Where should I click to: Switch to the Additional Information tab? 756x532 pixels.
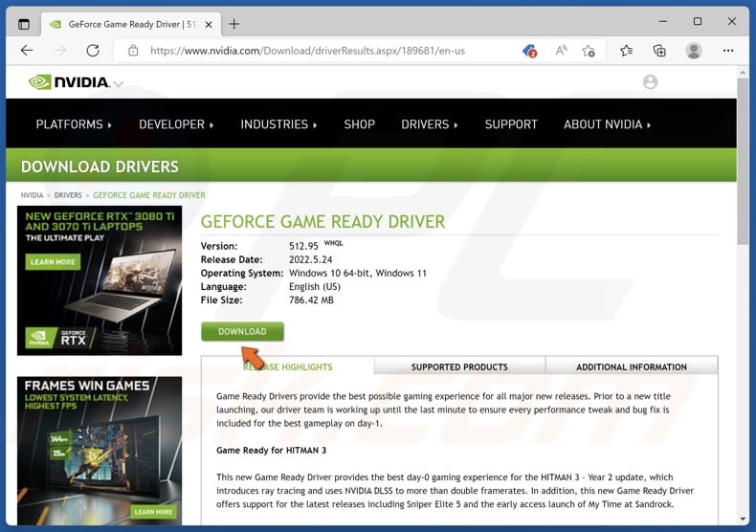[631, 366]
